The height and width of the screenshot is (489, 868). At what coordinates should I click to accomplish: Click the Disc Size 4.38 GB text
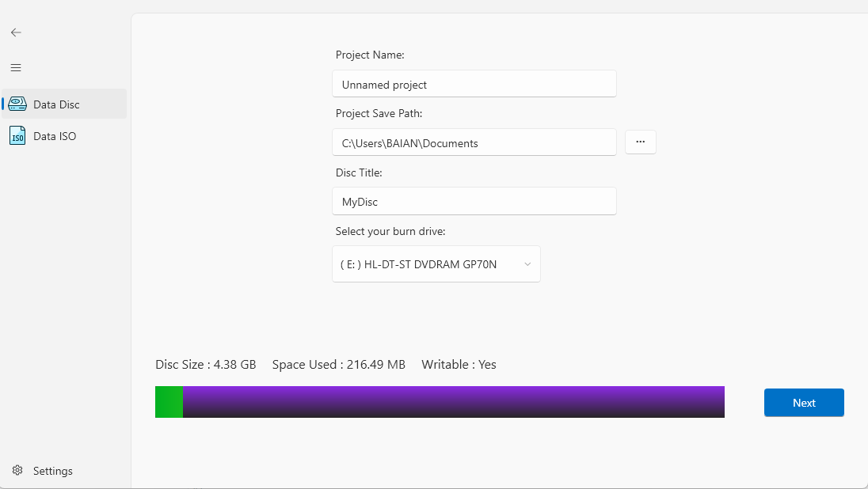point(206,365)
